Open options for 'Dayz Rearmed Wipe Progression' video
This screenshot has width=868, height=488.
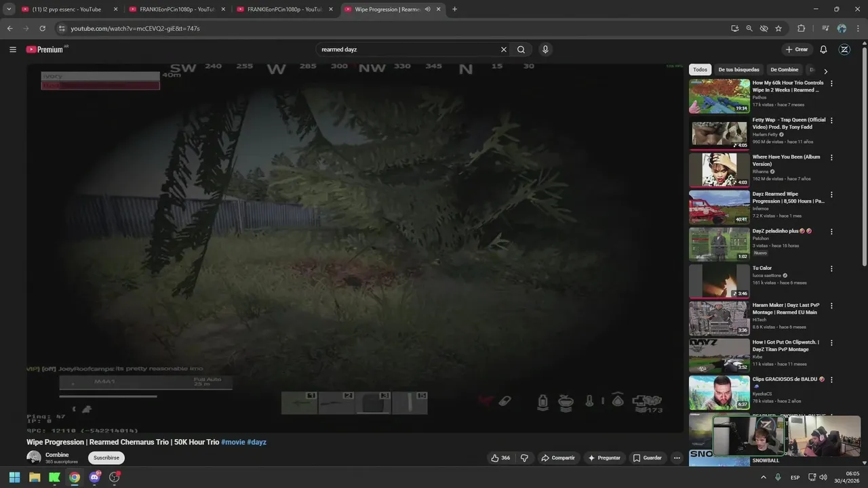pos(831,195)
